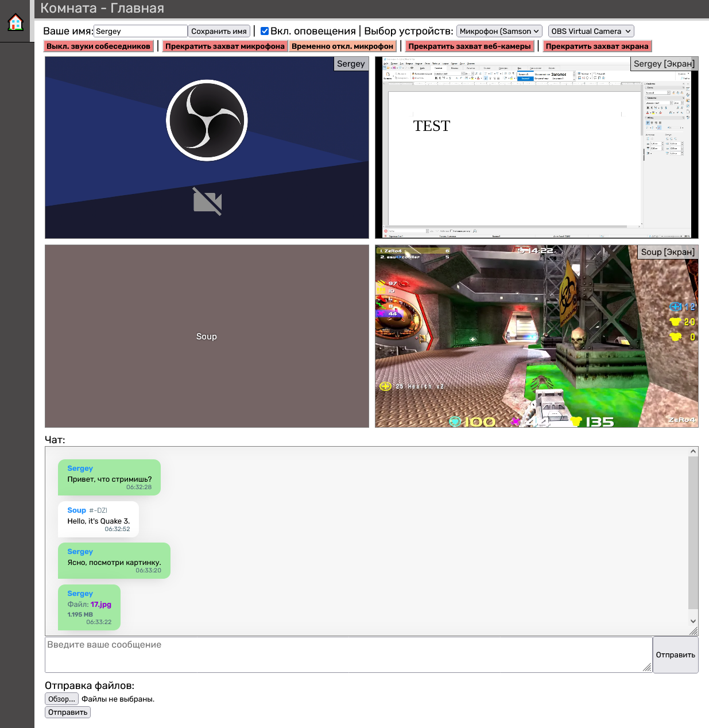Open the OBS Virtual Camera dropdown
709x728 pixels.
click(x=591, y=31)
